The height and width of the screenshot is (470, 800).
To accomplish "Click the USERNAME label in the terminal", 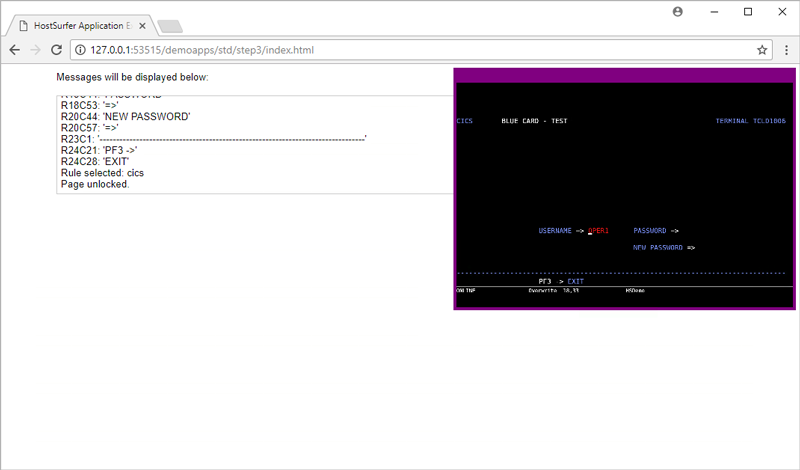I will [555, 231].
